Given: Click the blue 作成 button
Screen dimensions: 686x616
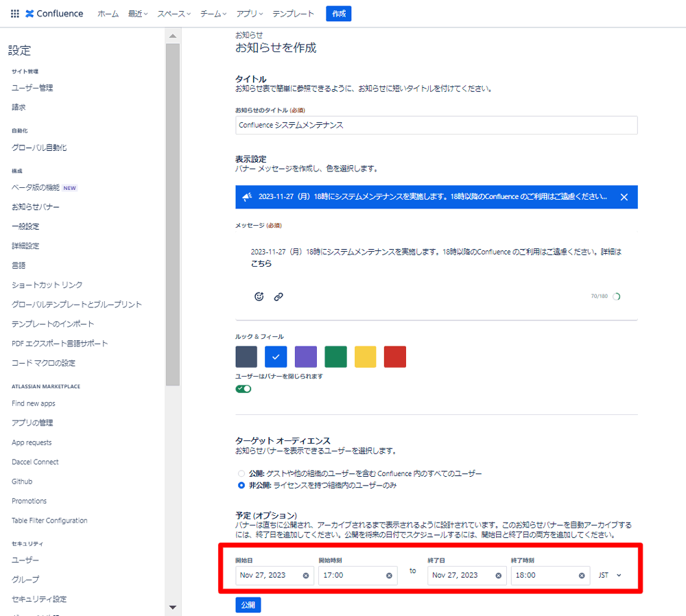Looking at the screenshot, I should pyautogui.click(x=339, y=14).
